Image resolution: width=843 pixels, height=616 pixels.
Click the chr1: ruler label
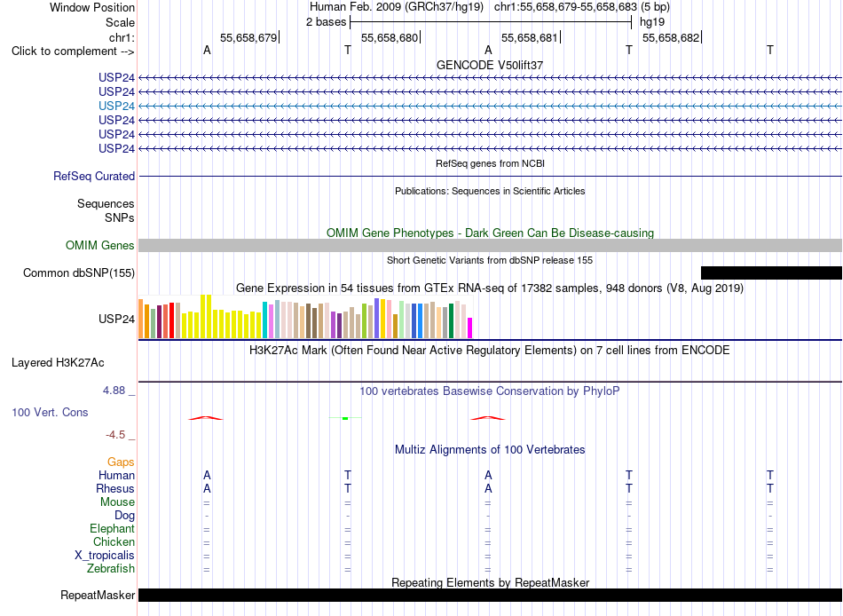pyautogui.click(x=122, y=37)
